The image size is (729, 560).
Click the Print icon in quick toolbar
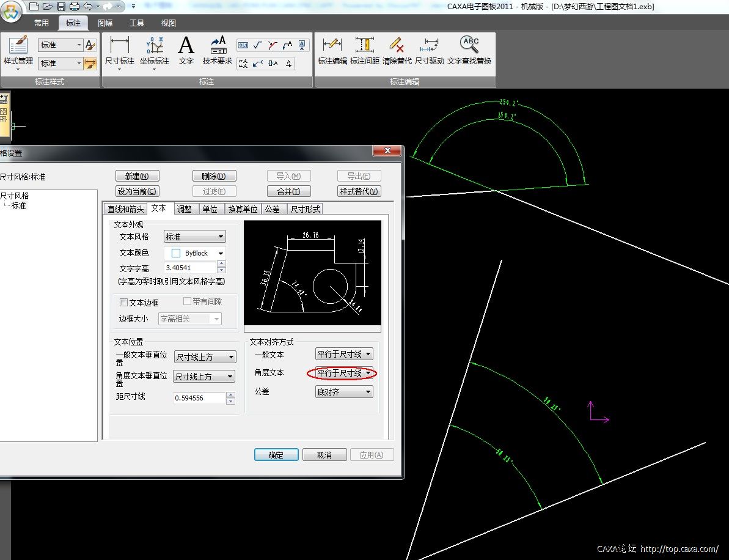75,7
